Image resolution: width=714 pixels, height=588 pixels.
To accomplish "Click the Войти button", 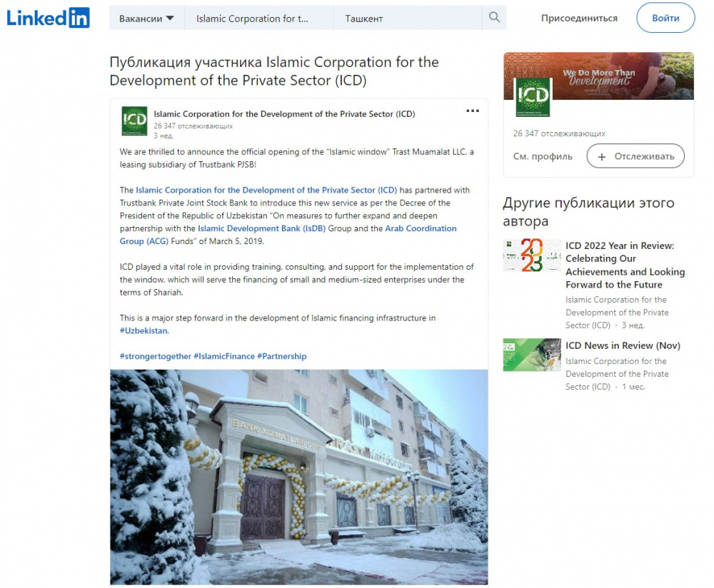I will click(x=665, y=18).
